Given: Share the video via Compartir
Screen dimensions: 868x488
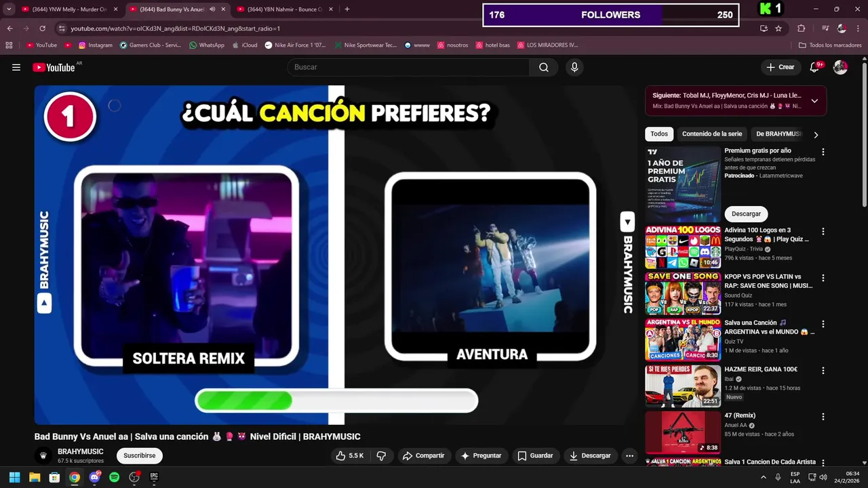Looking at the screenshot, I should pyautogui.click(x=424, y=455).
